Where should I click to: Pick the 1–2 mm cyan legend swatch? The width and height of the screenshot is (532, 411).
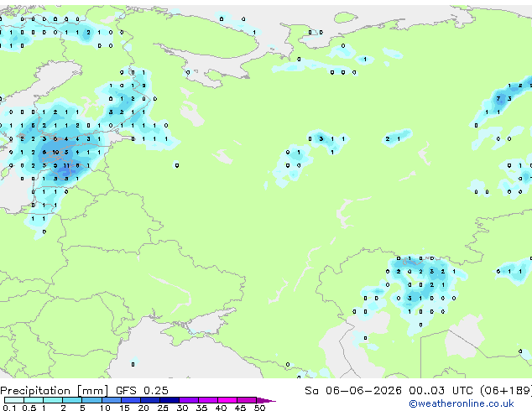point(53,400)
